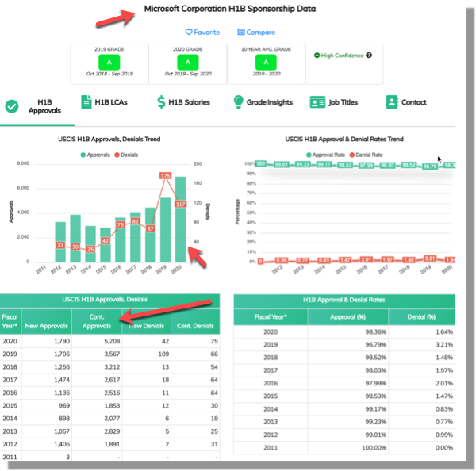
Task: Switch to the H1B Salaries tab
Action: pyautogui.click(x=184, y=102)
